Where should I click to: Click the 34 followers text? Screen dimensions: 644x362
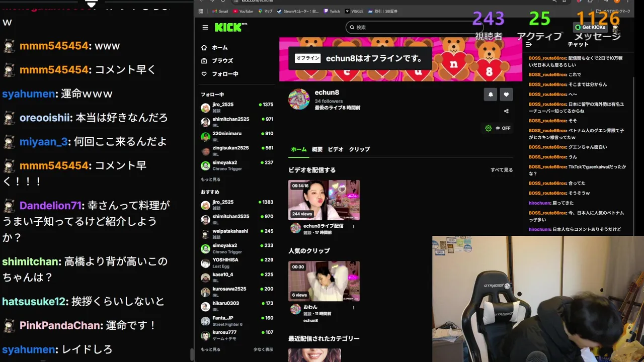click(329, 101)
